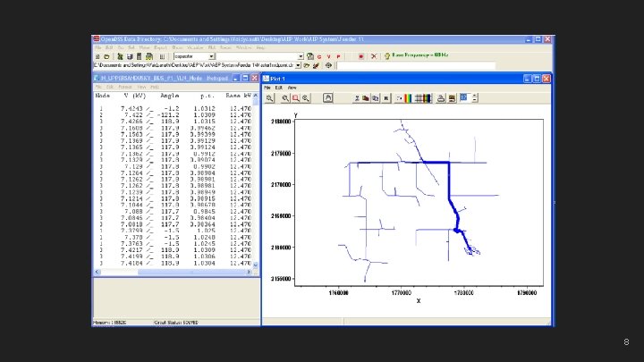Increase the Plot toolbar spinner value
This screenshot has width=644, height=362.
tap(475, 96)
